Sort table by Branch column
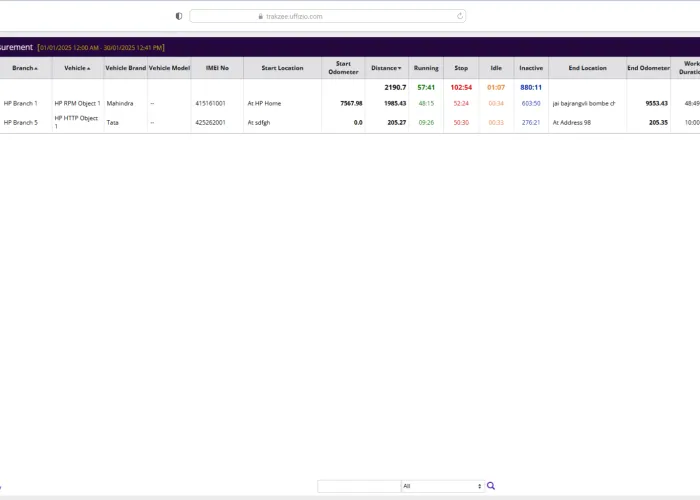Screen dimensions: 700x500 point(25,68)
